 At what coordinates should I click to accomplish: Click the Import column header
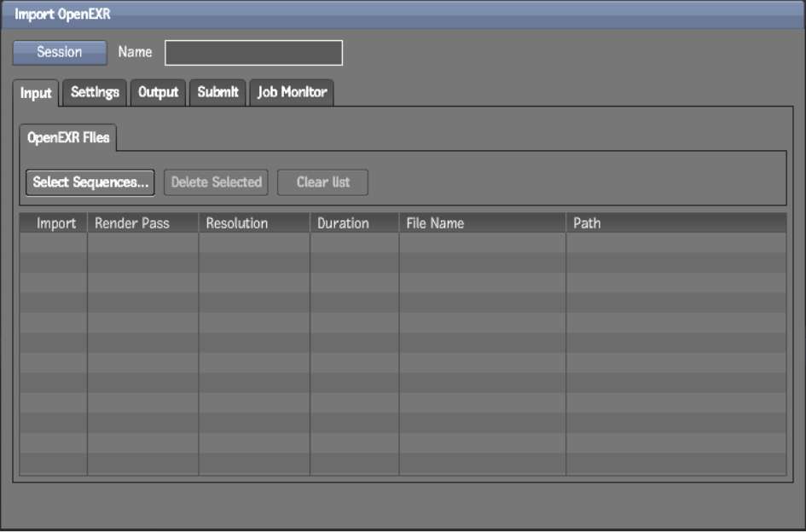pyautogui.click(x=55, y=223)
